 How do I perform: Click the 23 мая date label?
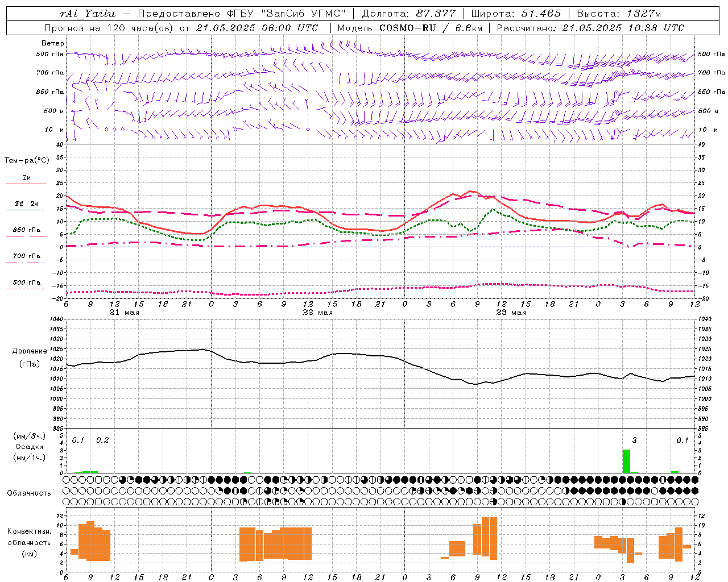coord(511,313)
